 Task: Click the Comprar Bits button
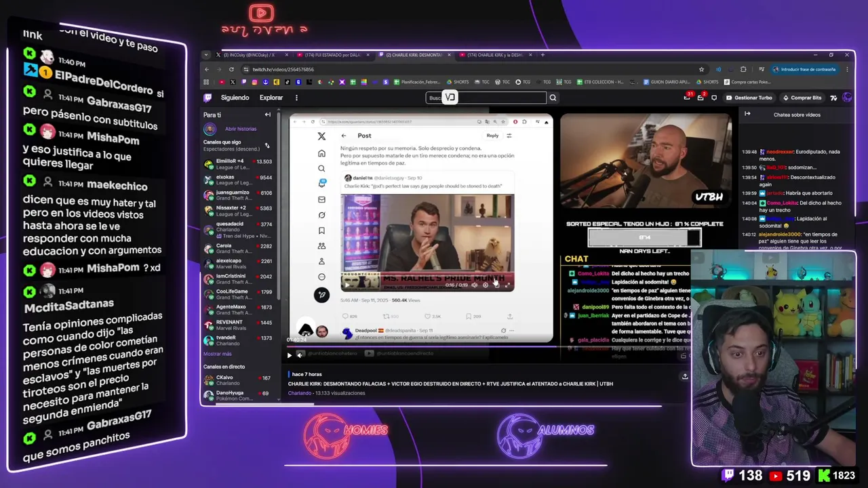801,98
